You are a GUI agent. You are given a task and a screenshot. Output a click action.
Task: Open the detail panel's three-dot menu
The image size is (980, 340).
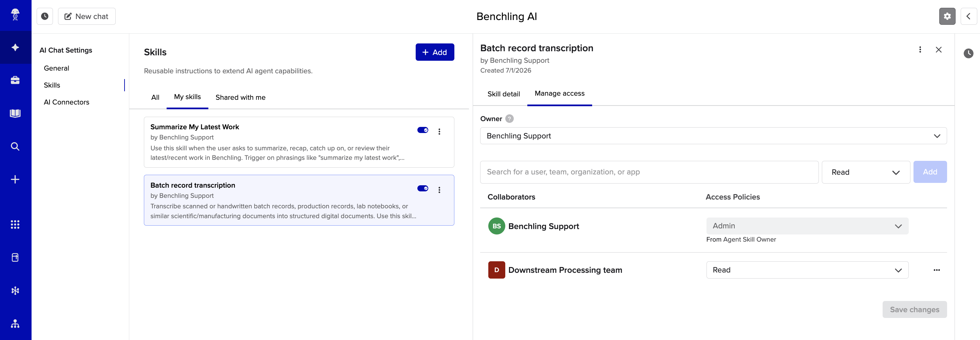click(x=920, y=50)
